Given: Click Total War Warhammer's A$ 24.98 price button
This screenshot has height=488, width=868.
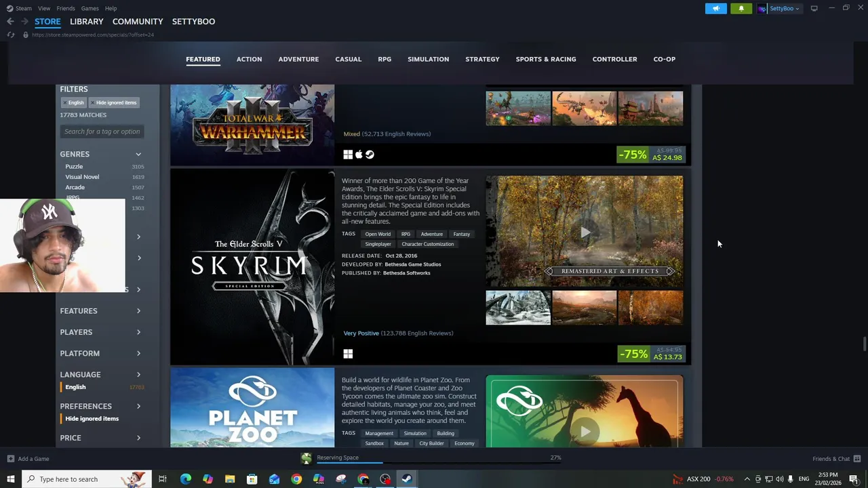Looking at the screenshot, I should click(x=652, y=155).
